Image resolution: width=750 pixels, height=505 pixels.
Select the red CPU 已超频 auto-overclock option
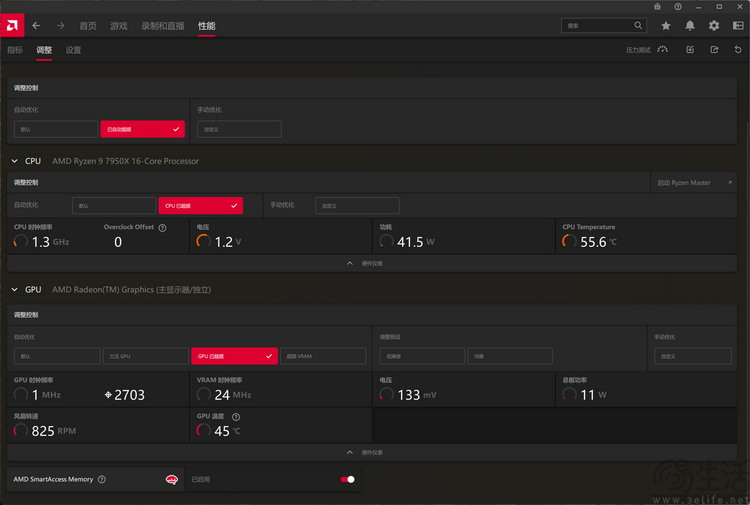pyautogui.click(x=199, y=206)
